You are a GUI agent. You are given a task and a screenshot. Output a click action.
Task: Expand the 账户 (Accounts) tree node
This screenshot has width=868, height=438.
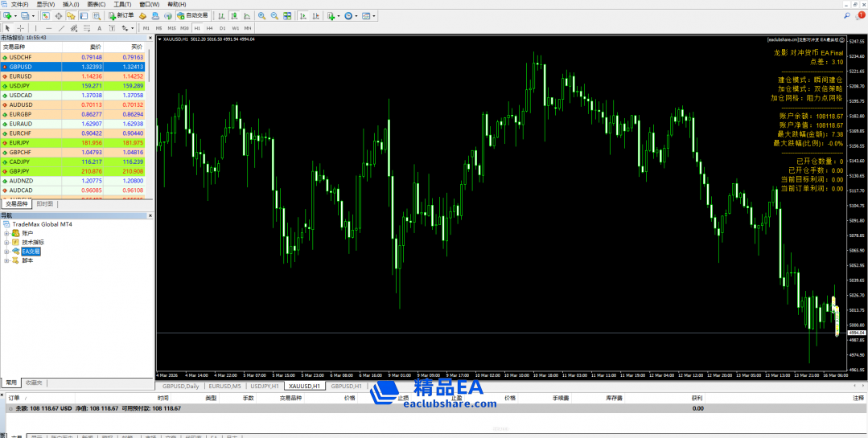(x=6, y=233)
